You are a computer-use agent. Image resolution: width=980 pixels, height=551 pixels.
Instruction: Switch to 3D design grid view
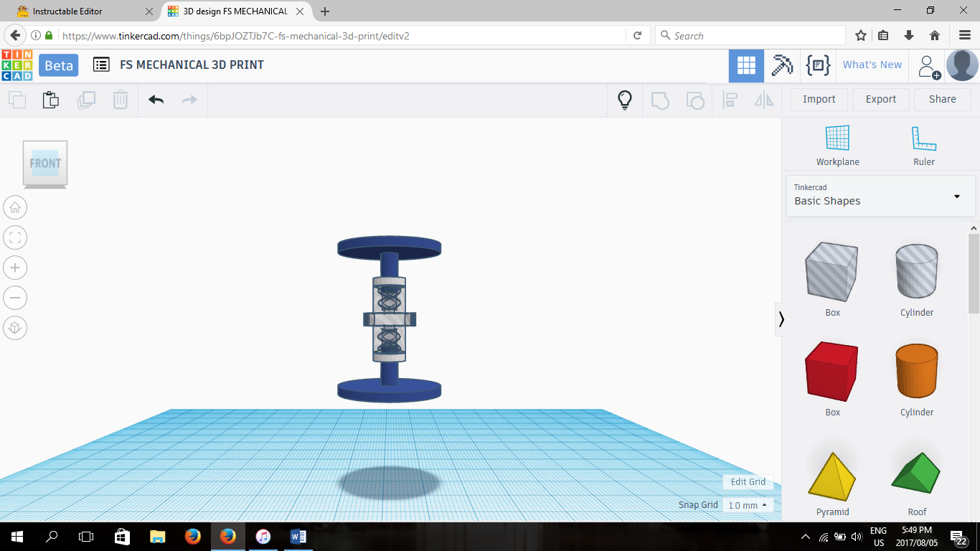(x=746, y=65)
